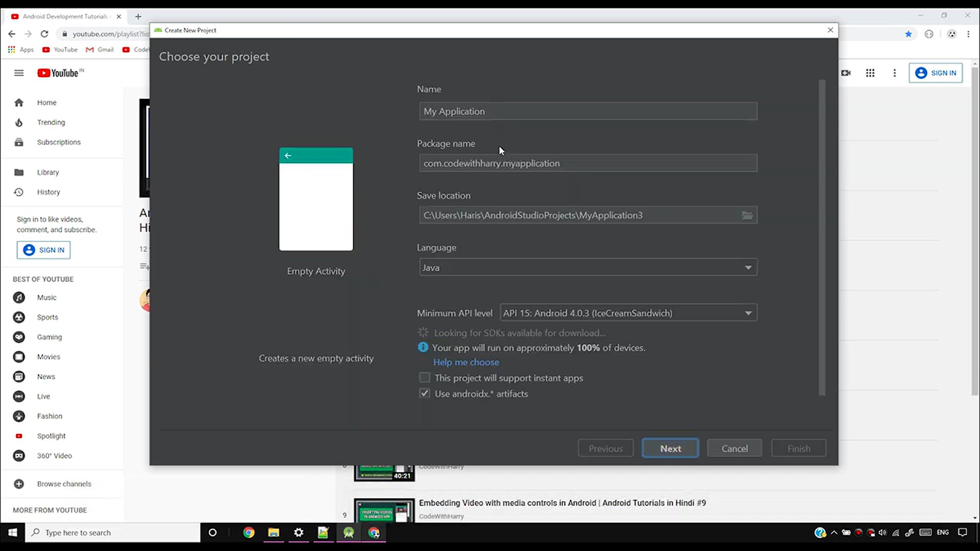Screen dimensions: 980x551
Task: Click the Package name field
Action: 588,163
